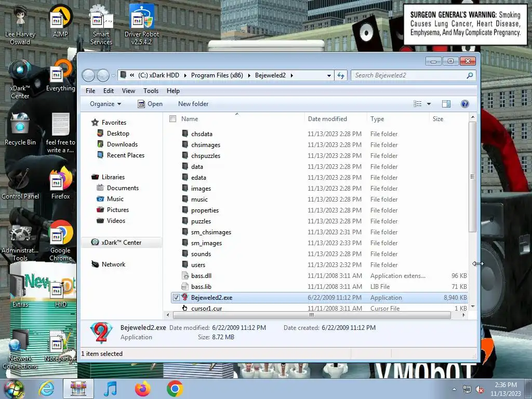Open the View menu
Viewport: 532px width, 399px height.
tap(128, 91)
